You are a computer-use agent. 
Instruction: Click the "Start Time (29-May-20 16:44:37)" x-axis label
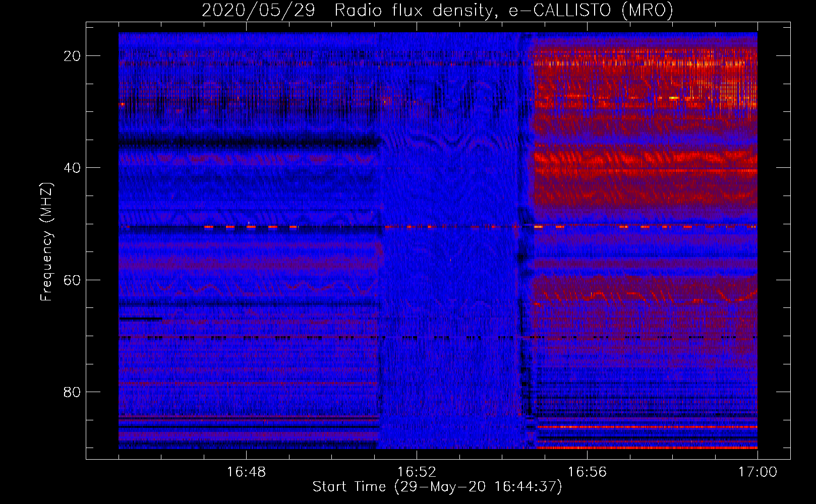pyautogui.click(x=437, y=487)
